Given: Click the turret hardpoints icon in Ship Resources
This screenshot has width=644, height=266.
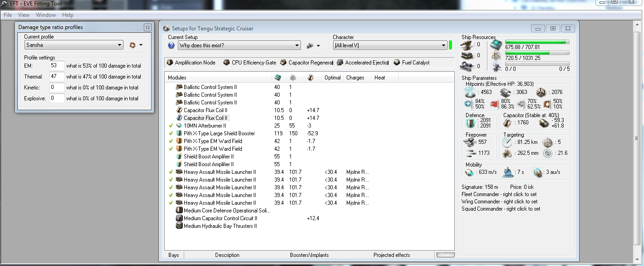Looking at the screenshot, I should coord(467,44).
